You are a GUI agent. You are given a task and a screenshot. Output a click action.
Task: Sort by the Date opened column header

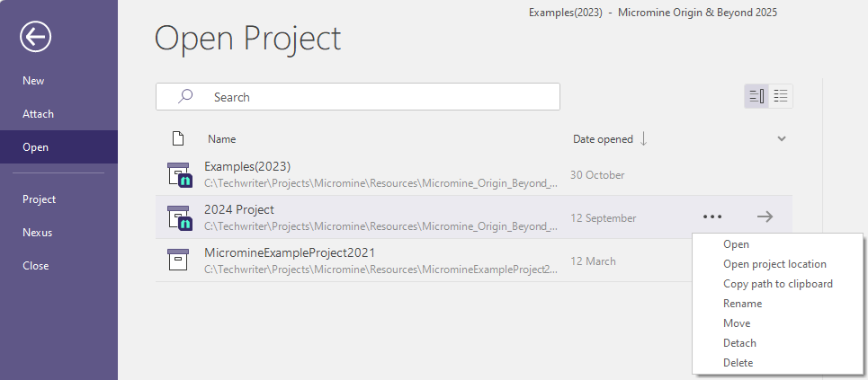click(603, 139)
